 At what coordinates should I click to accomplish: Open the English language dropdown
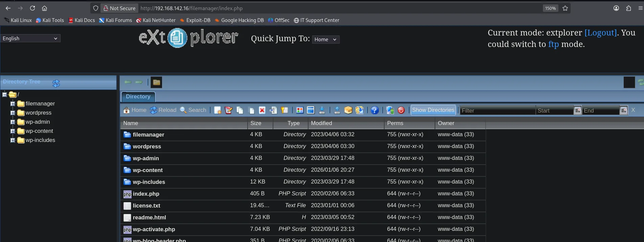30,39
